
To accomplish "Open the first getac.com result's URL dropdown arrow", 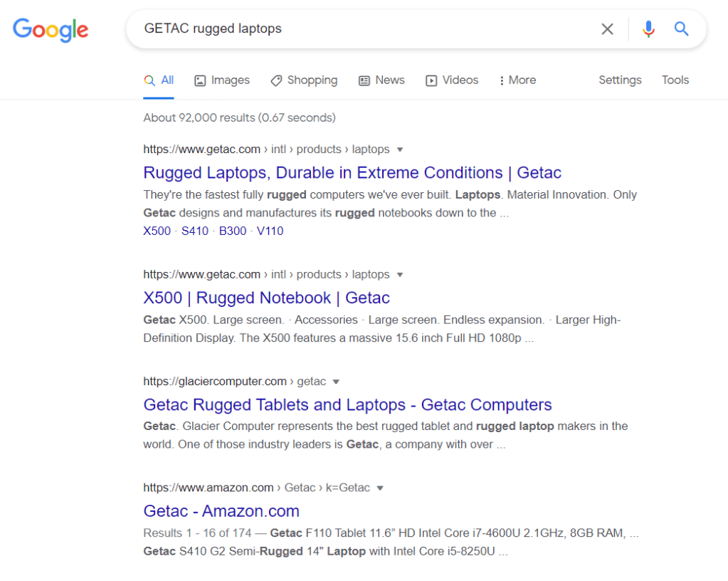I will (x=400, y=150).
